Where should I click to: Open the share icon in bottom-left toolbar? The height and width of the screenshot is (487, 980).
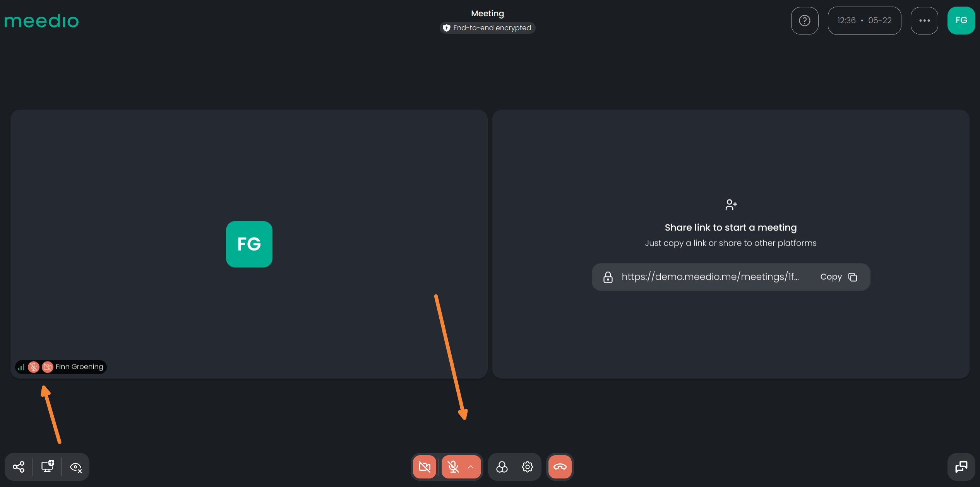click(19, 467)
